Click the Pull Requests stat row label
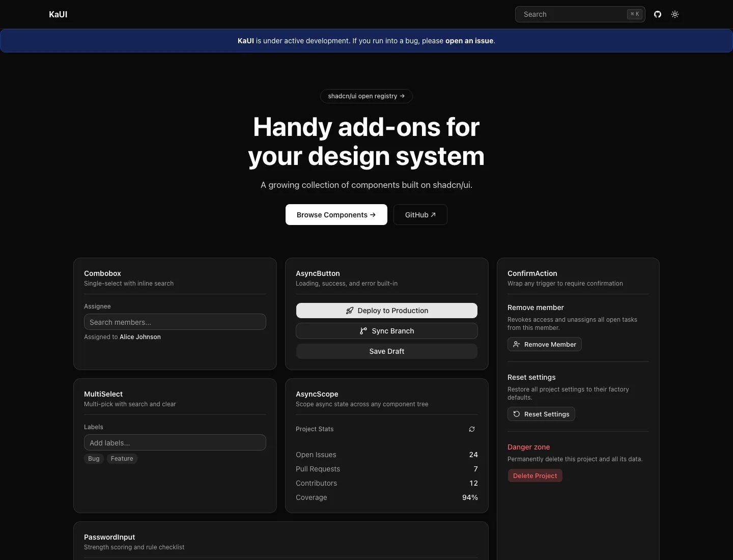This screenshot has height=560, width=733. pos(318,469)
